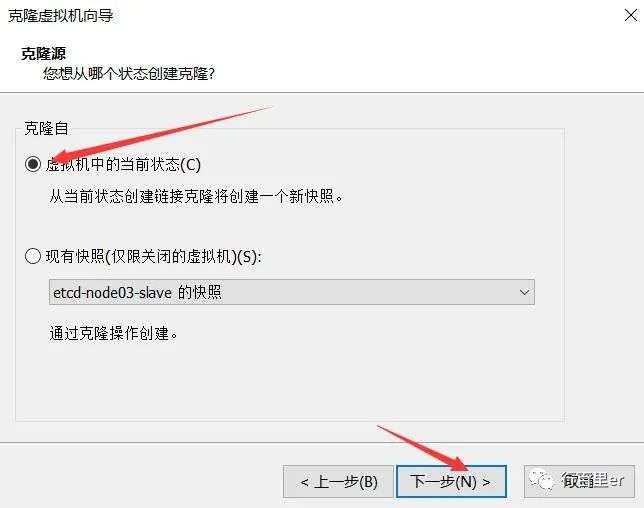Click the 从当前状态创建链接克隆将创建一个新快照 description
Image resolution: width=644 pixels, height=508 pixels.
[196, 196]
